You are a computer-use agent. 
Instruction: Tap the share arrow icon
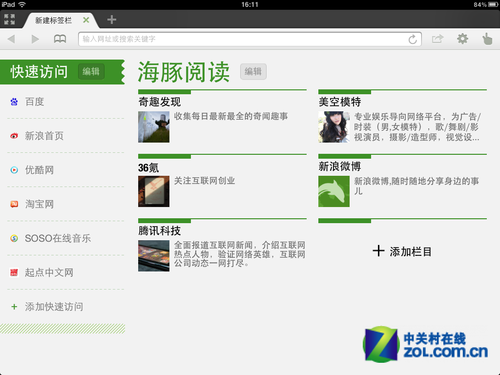(x=438, y=39)
